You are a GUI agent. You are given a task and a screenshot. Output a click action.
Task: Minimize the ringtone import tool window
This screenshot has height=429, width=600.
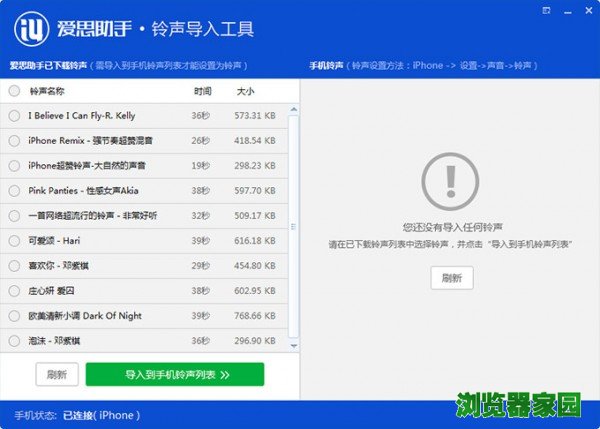(x=568, y=13)
